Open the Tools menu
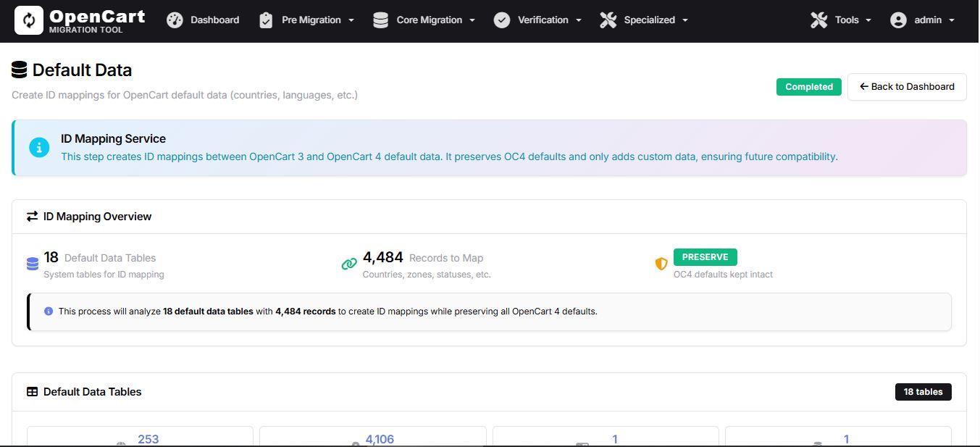 (x=847, y=20)
